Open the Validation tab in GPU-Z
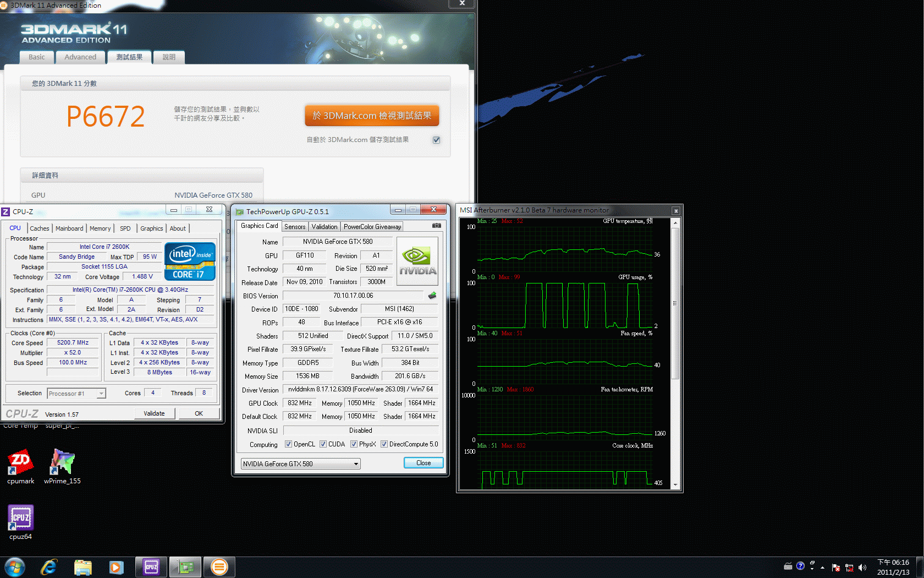Screen dimensions: 924x578 pos(324,227)
